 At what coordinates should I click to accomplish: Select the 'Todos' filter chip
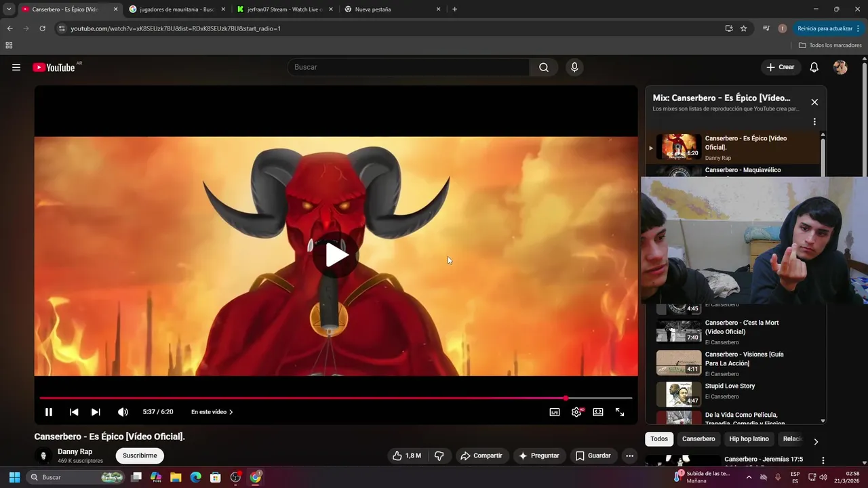[659, 439]
